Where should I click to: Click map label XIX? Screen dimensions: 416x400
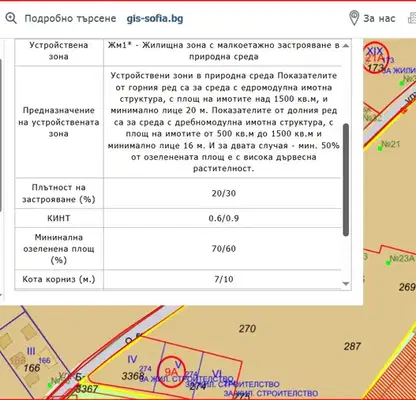pyautogui.click(x=375, y=51)
